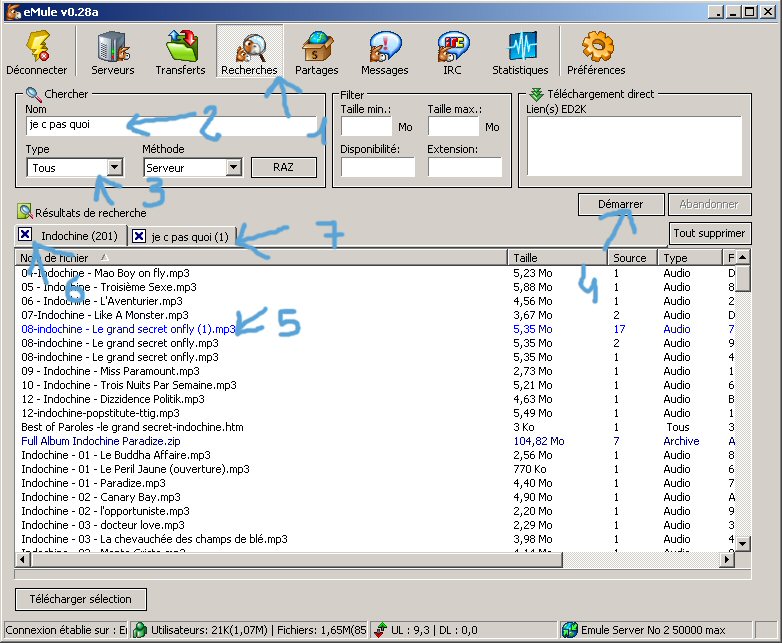Select 'Best of Paroles -le grand secret-indochine.htm'
782x643 pixels.
[x=132, y=427]
